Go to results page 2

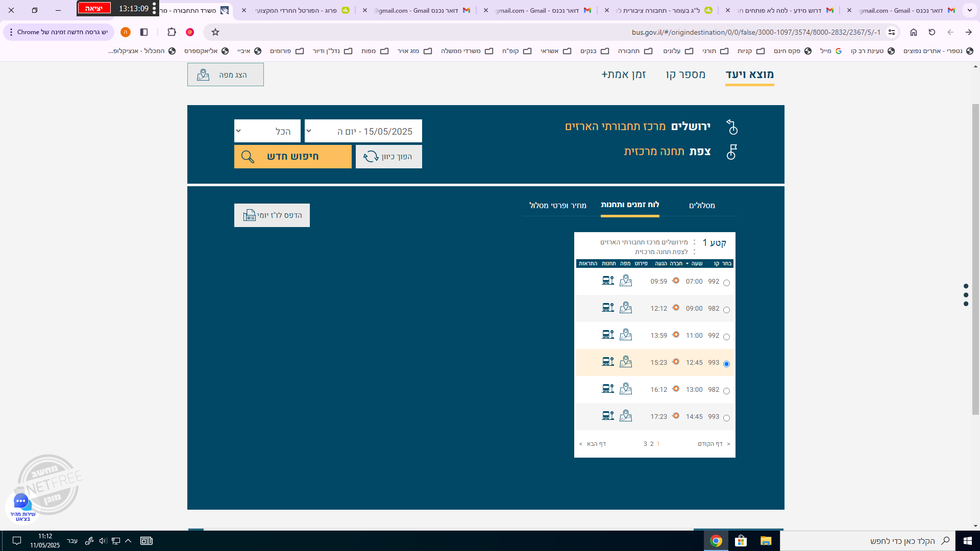point(652,444)
